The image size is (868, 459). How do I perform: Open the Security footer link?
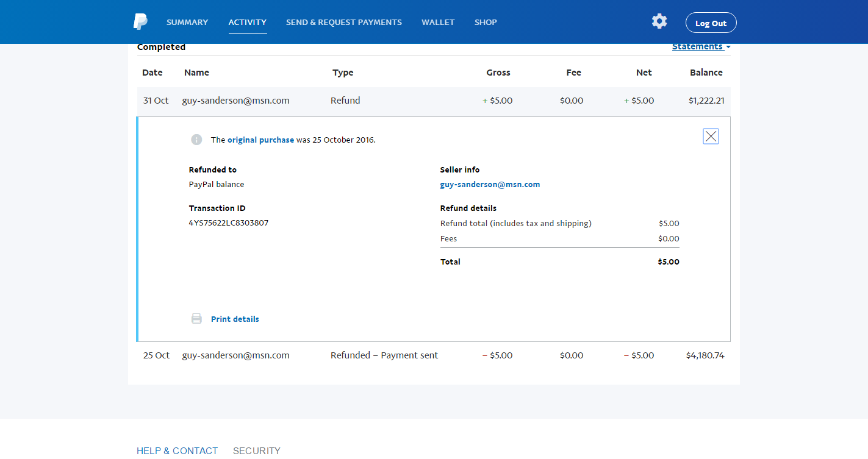pyautogui.click(x=256, y=450)
